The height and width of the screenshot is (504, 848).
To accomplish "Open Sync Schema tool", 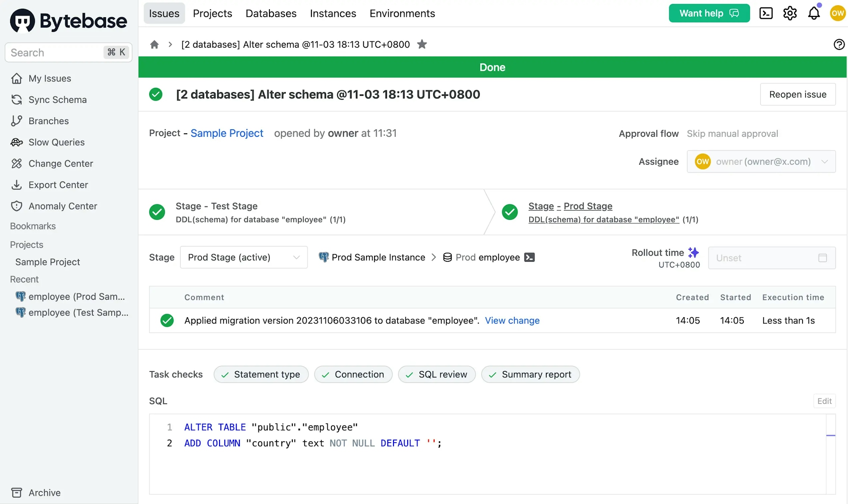I will (57, 100).
